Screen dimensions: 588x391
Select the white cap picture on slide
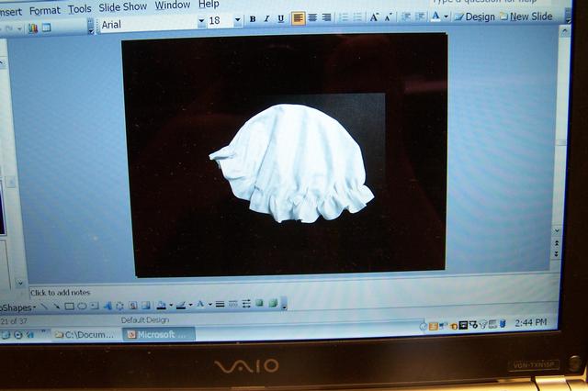click(292, 163)
